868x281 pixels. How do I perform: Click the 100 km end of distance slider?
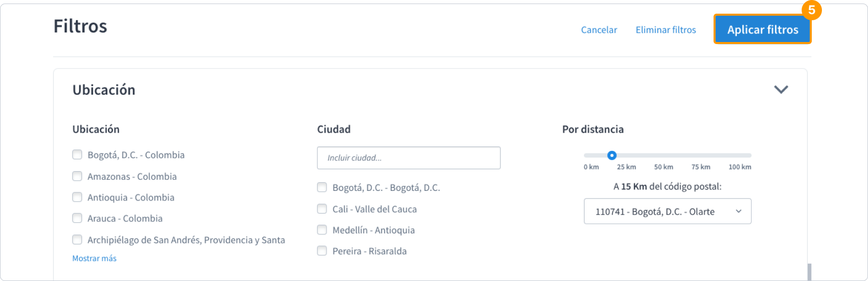pos(750,155)
